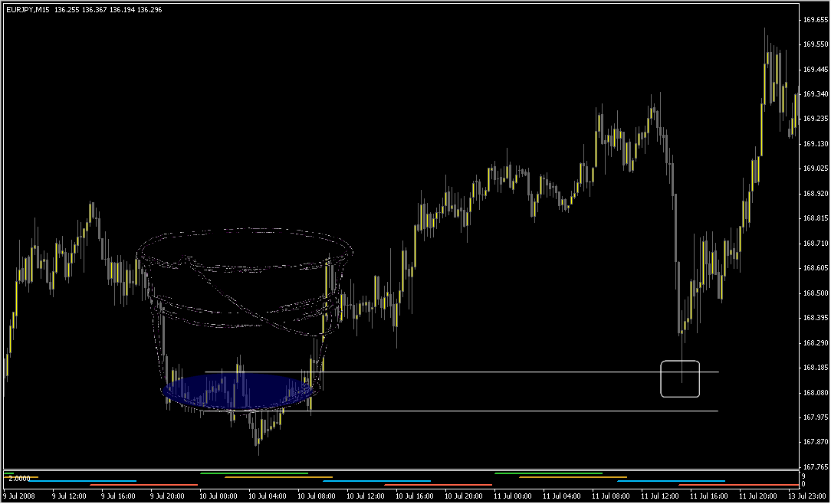
Task: Click the upper horizontal line near 168.185
Action: tap(498, 371)
